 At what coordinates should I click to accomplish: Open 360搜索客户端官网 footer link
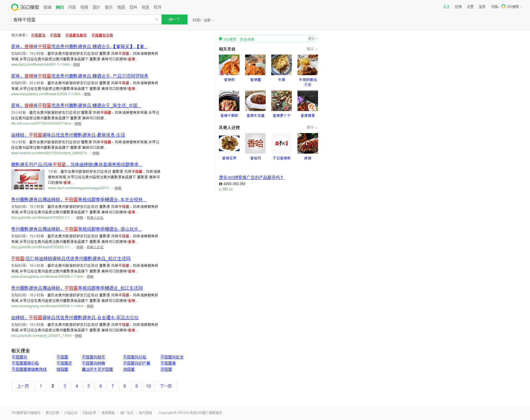[x=26, y=413]
